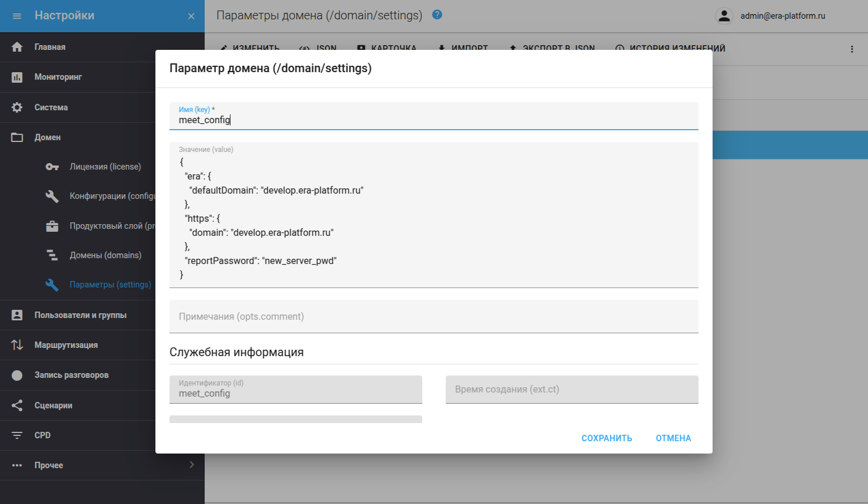The height and width of the screenshot is (504, 868).
Task: Open the admin user account avatar
Action: (x=724, y=16)
